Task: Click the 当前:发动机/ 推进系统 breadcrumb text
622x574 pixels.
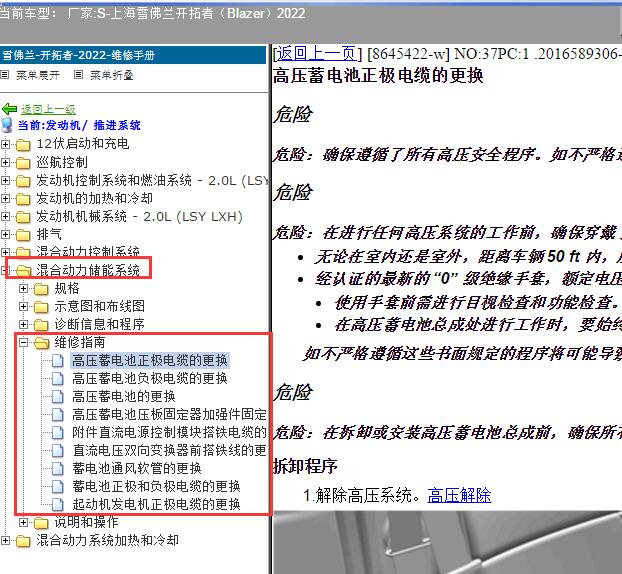Action: click(x=79, y=125)
